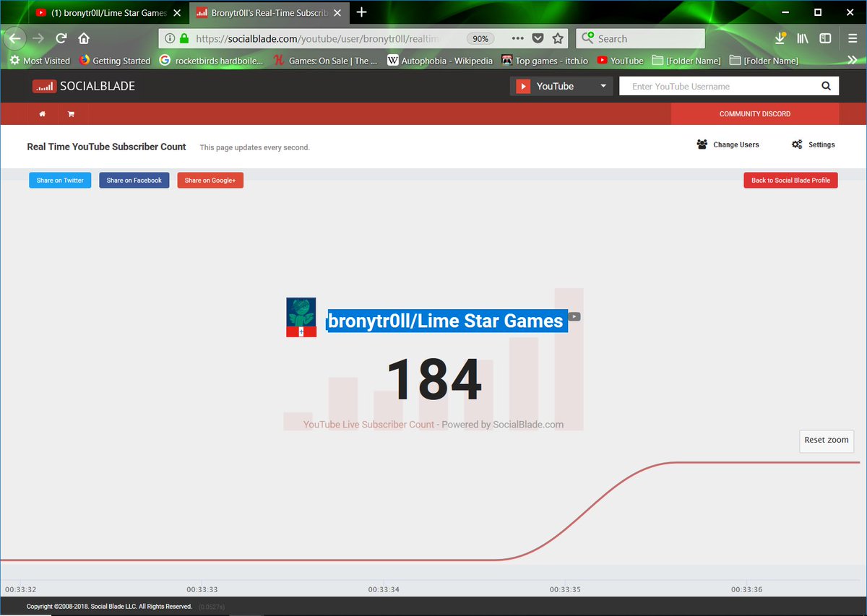Click Share on Google+

click(x=210, y=180)
